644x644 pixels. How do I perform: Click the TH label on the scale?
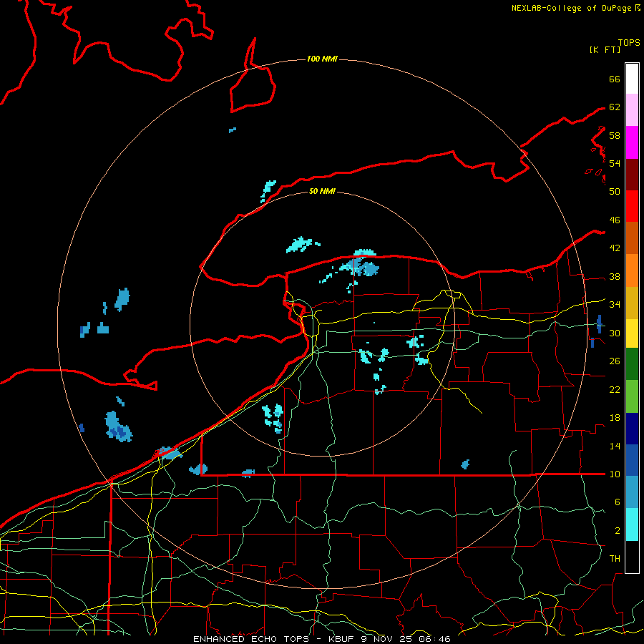coord(615,559)
